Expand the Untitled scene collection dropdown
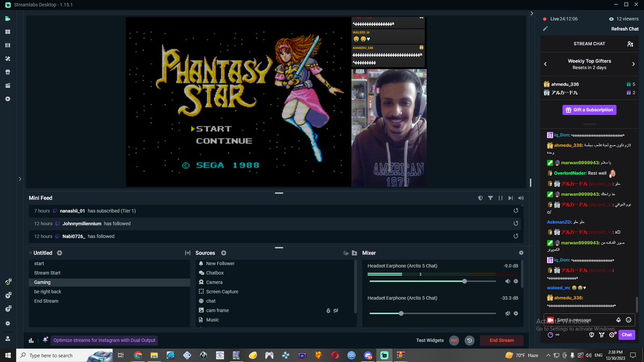Image resolution: width=644 pixels, height=362 pixels. tap(31, 253)
